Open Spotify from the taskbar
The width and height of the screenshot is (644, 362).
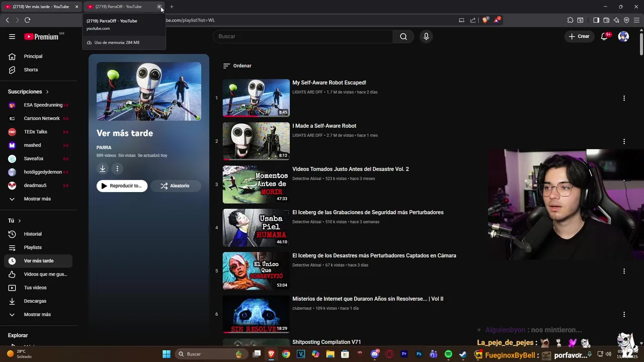pyautogui.click(x=448, y=354)
